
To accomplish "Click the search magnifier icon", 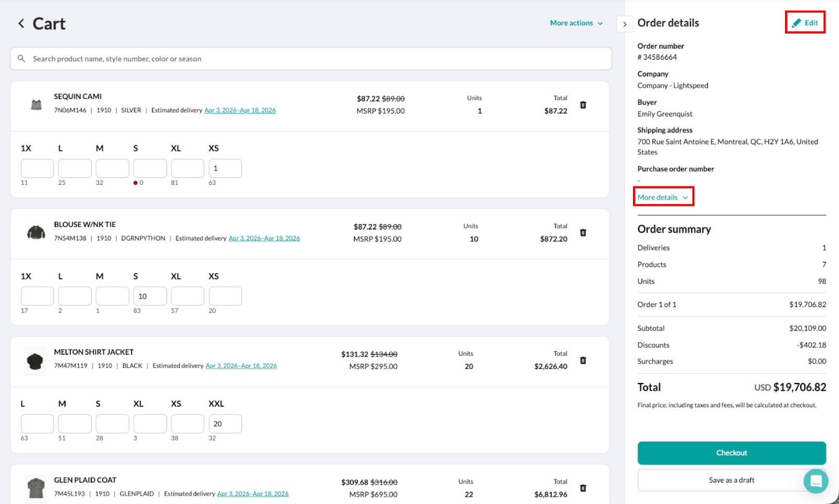I will coord(21,58).
